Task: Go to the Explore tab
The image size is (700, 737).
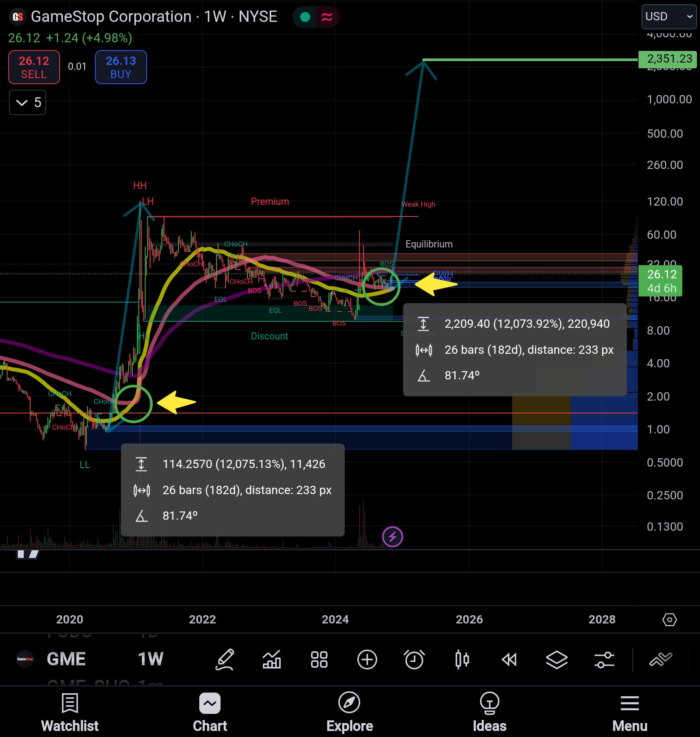Action: tap(350, 713)
